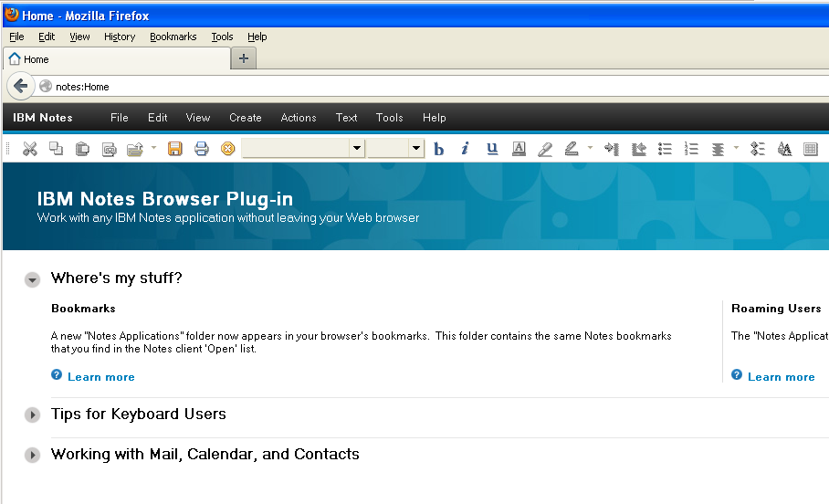The image size is (829, 504).
Task: Open the alignment dropdown arrow
Action: (736, 148)
